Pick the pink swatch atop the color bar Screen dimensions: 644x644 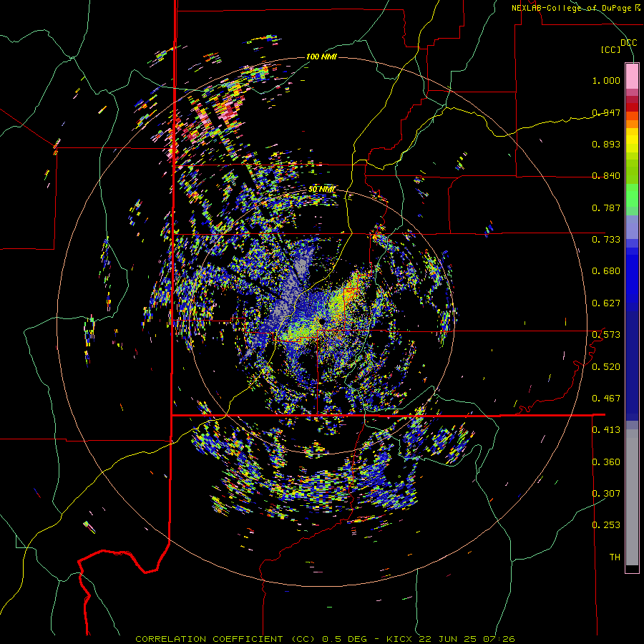(x=632, y=76)
